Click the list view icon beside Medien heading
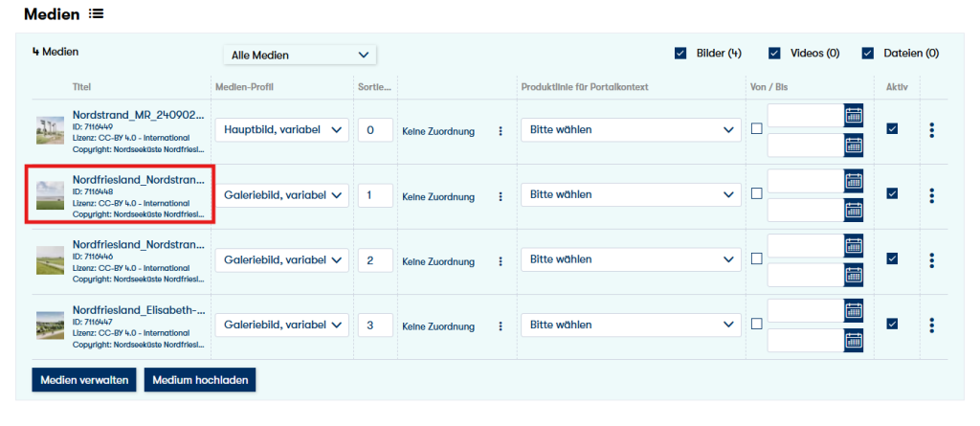The height and width of the screenshot is (426, 980). click(97, 14)
